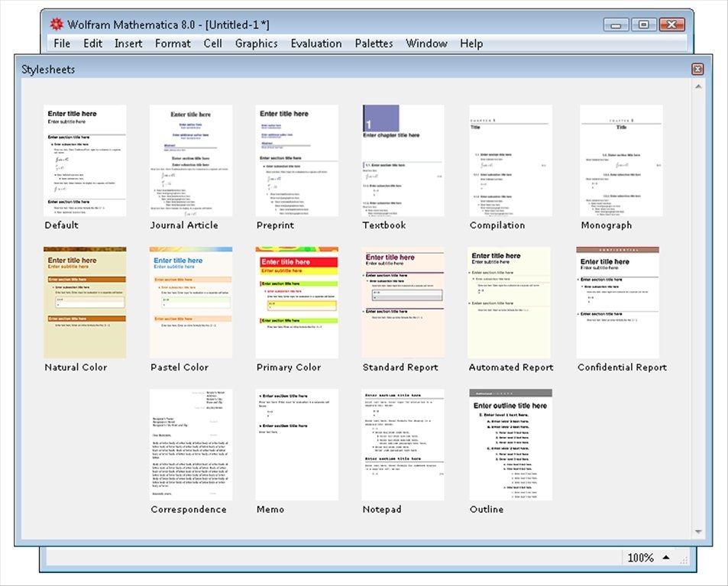This screenshot has height=586, width=728.
Task: Pick the Automated Report stylesheet thumbnail
Action: click(509, 303)
